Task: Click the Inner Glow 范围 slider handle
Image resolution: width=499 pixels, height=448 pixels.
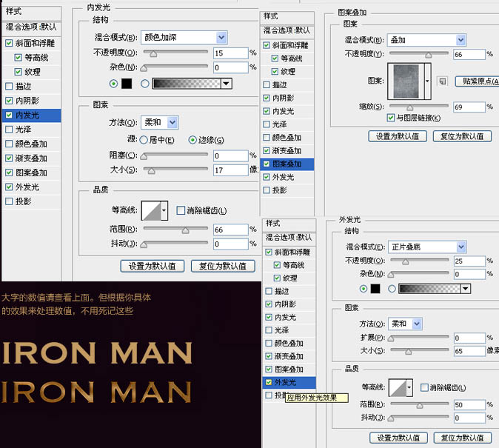Action: tap(185, 230)
